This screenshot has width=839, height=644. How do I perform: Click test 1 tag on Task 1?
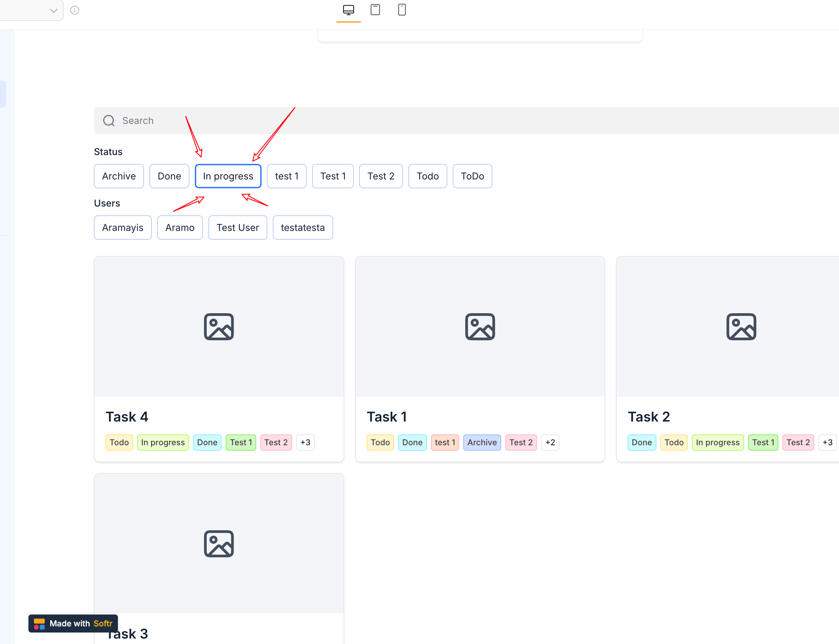pos(445,442)
